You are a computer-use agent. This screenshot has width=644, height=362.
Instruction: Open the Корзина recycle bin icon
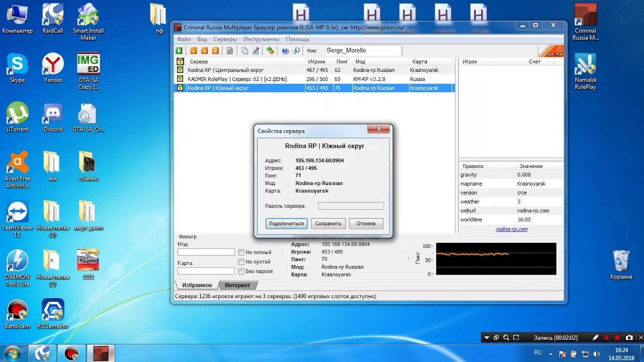621,265
